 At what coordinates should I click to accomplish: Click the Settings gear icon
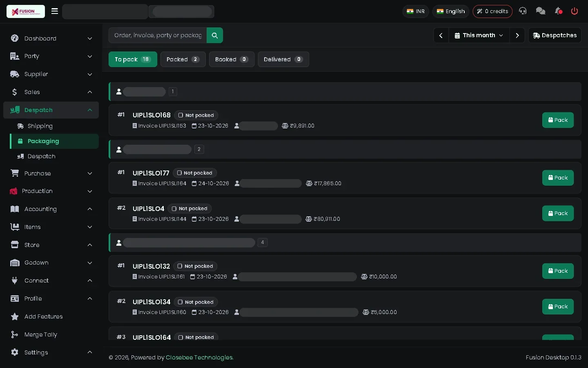click(15, 352)
